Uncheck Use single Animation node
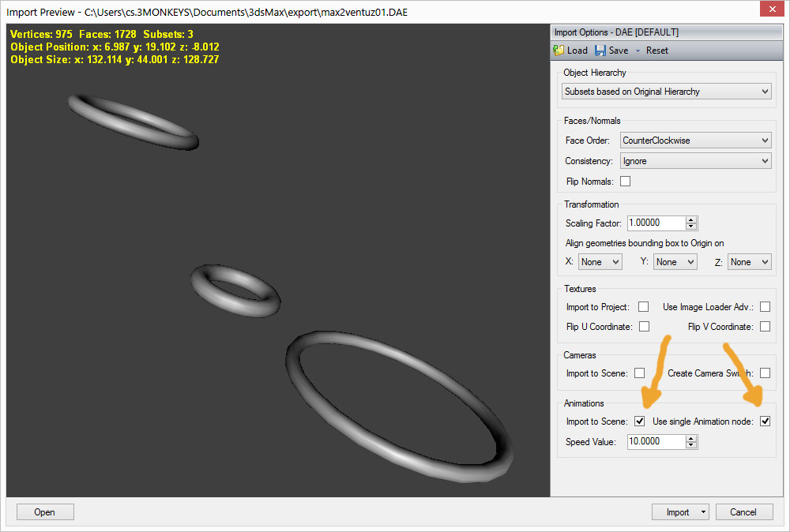 click(x=765, y=421)
